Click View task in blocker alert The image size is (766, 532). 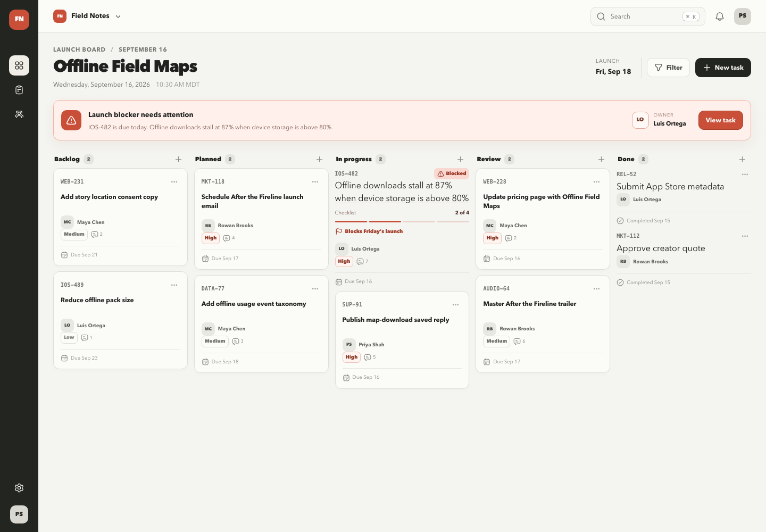click(x=721, y=120)
